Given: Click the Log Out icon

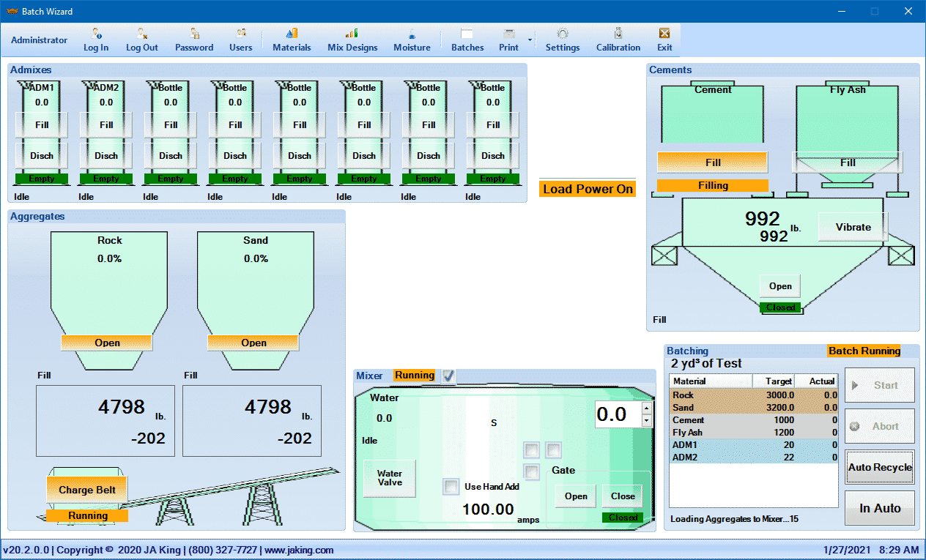Looking at the screenshot, I should (141, 40).
